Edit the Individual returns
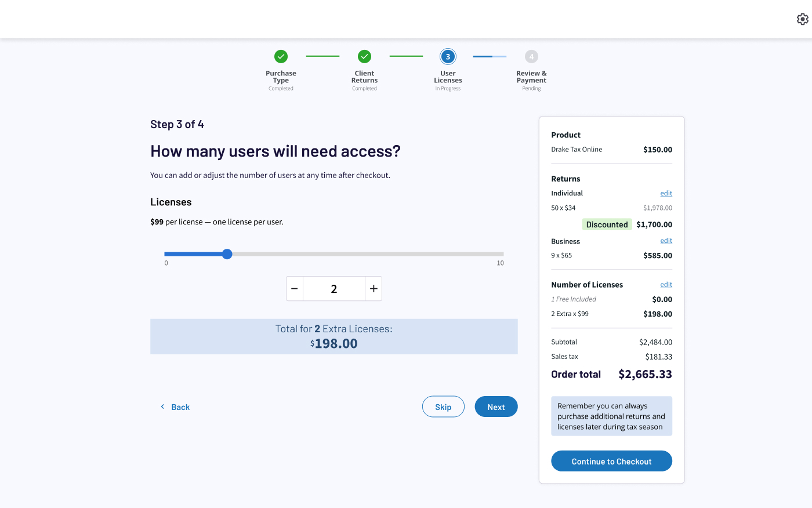This screenshot has height=508, width=812. (666, 193)
